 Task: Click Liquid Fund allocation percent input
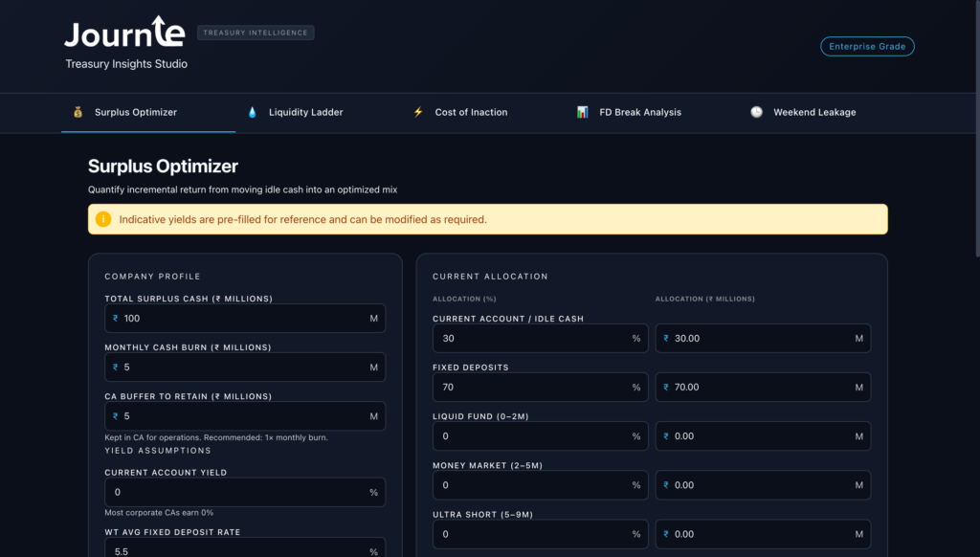coord(531,436)
